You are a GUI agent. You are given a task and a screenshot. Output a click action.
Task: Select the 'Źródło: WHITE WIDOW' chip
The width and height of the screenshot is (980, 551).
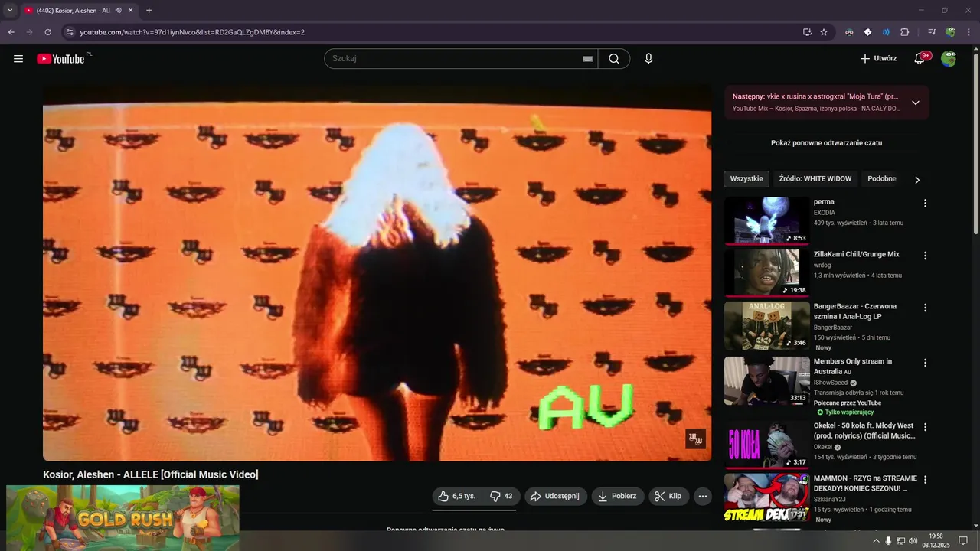click(x=815, y=179)
